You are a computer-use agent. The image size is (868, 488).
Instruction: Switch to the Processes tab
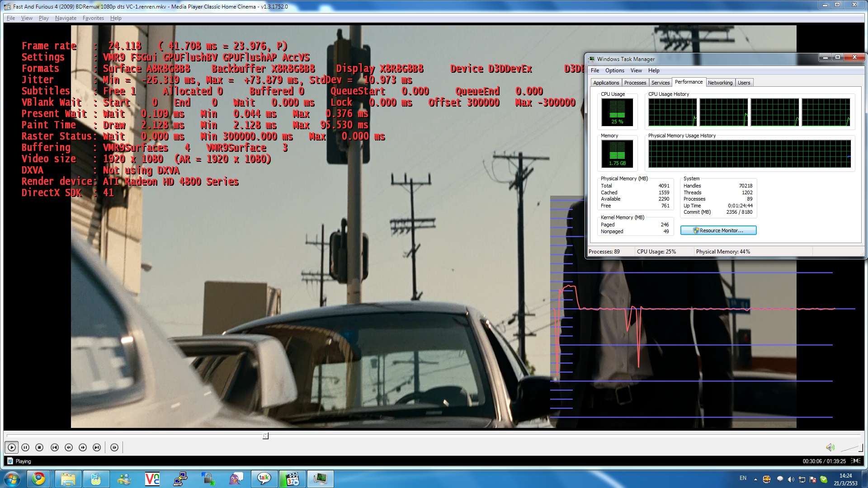635,83
